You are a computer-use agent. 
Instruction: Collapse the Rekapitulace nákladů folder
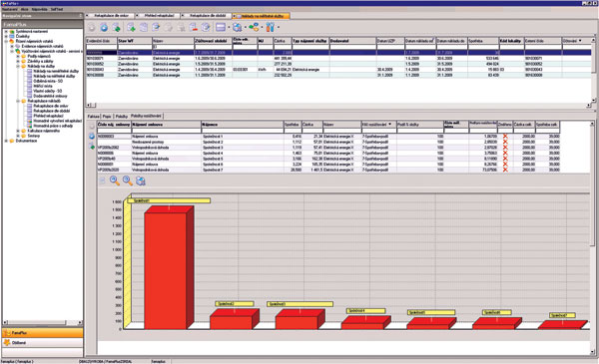tap(18, 101)
